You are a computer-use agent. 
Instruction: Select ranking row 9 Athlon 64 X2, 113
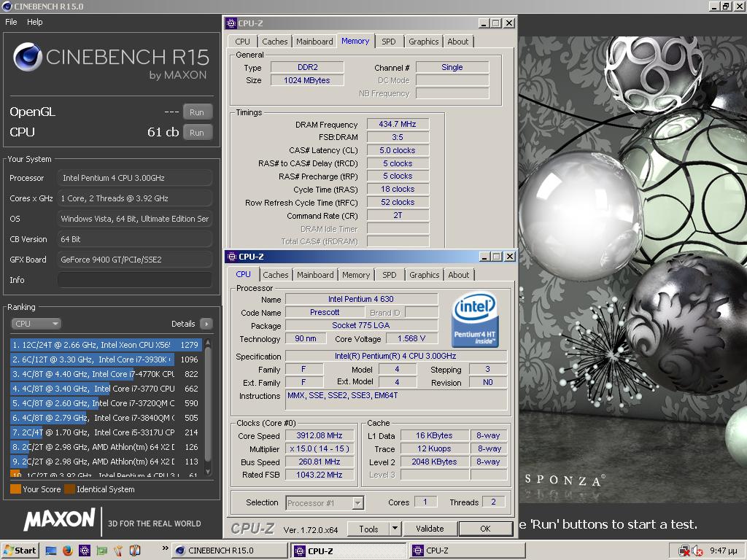pos(106,462)
